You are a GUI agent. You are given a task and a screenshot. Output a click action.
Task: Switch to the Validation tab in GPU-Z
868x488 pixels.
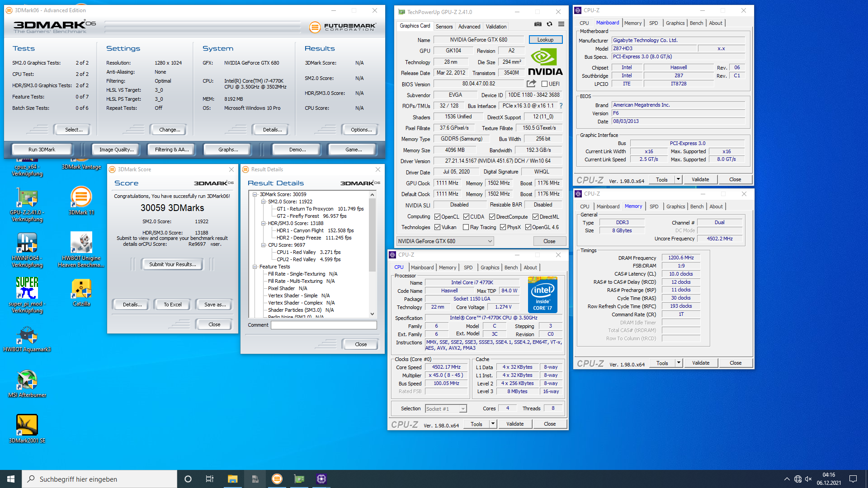(x=496, y=27)
